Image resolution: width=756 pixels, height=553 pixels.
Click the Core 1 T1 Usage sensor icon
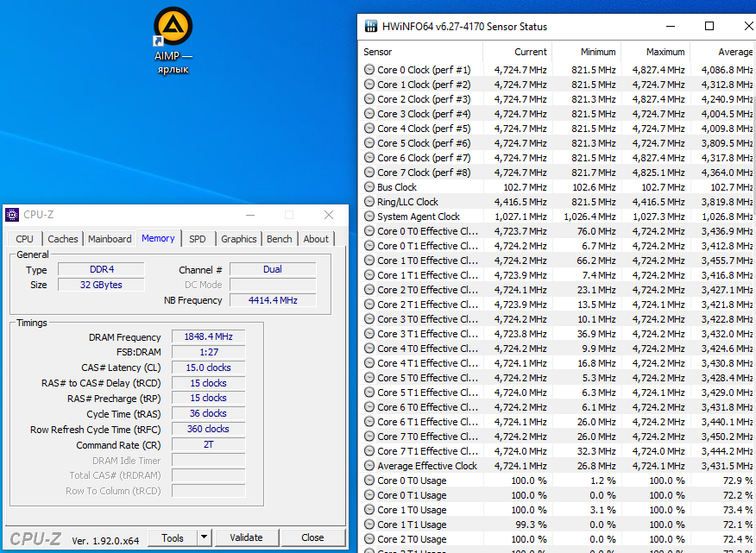[x=369, y=525]
